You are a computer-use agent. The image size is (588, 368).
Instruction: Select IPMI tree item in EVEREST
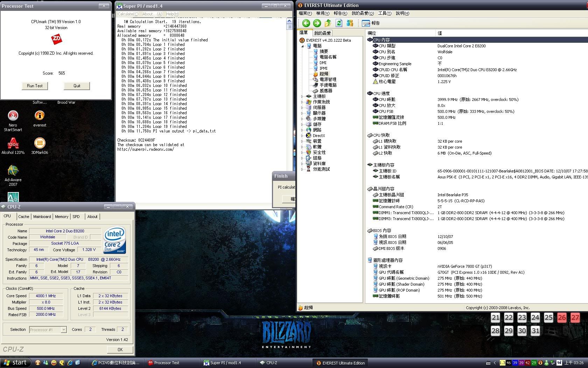323,68
